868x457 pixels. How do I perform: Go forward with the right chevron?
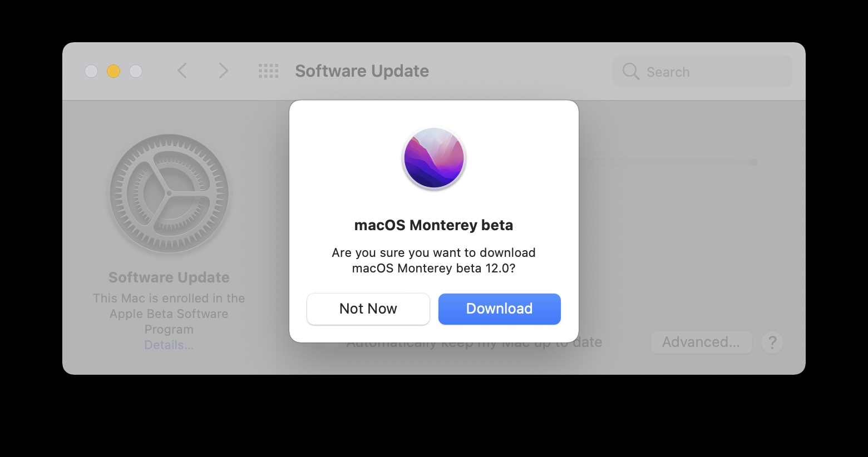click(x=223, y=71)
